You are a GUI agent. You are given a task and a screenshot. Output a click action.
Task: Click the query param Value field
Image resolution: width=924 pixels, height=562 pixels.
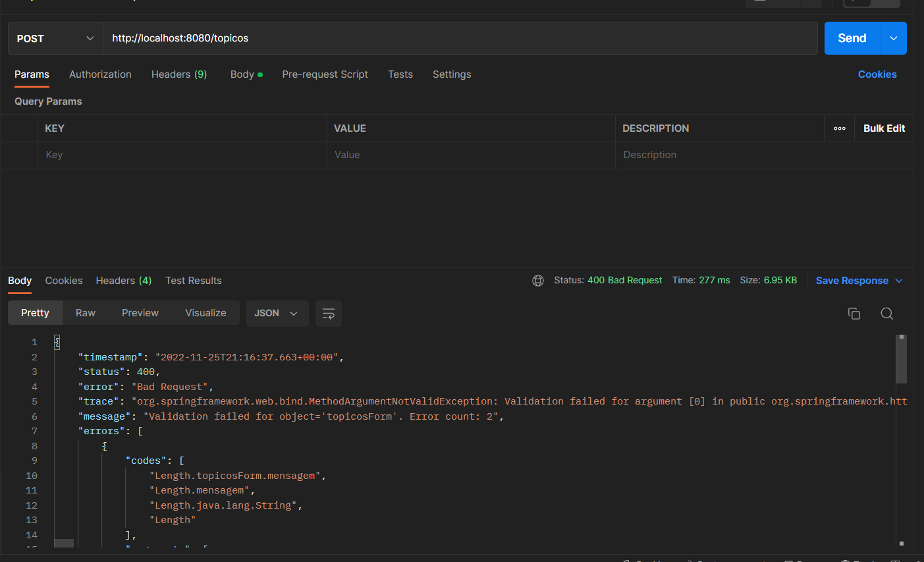[x=471, y=155]
